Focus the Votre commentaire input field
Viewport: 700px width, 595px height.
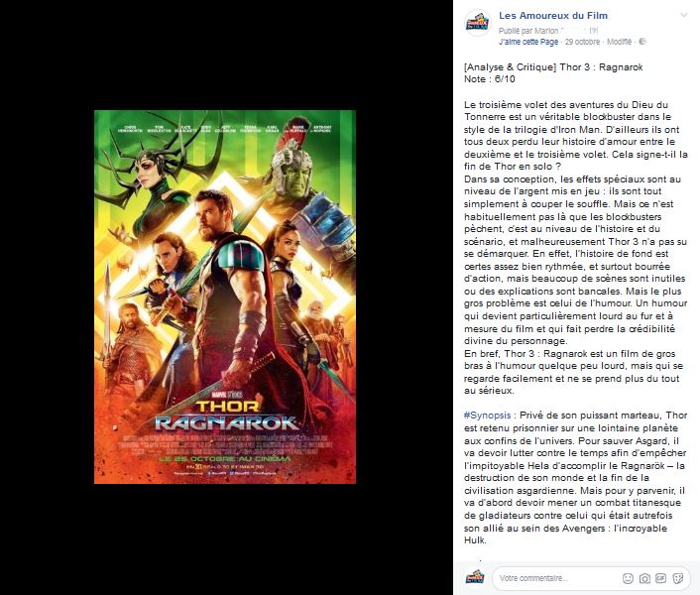(x=556, y=578)
